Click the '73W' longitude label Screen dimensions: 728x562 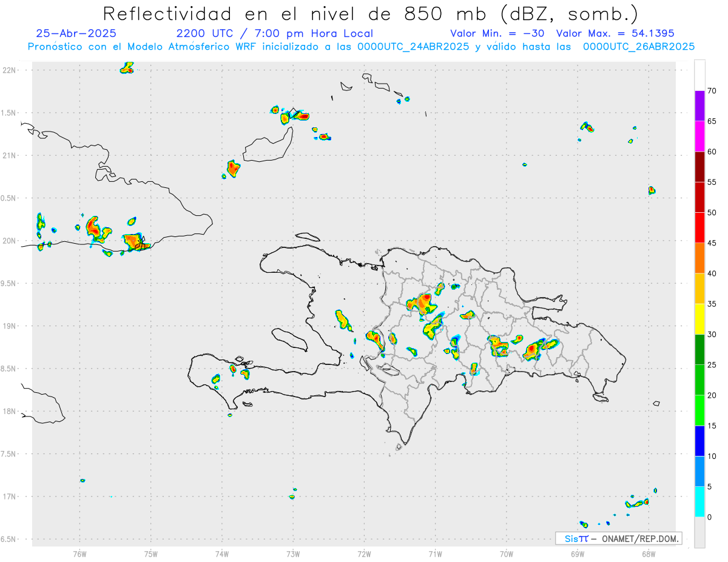click(x=293, y=553)
